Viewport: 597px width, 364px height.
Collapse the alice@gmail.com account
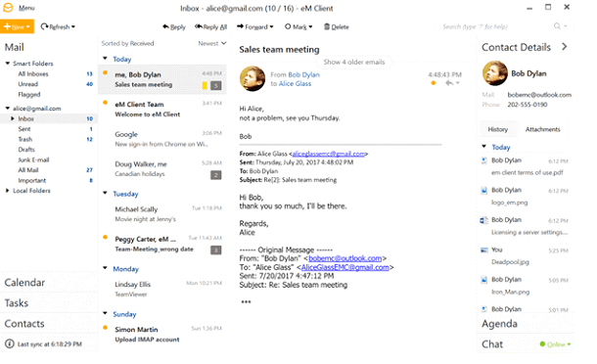coord(7,109)
